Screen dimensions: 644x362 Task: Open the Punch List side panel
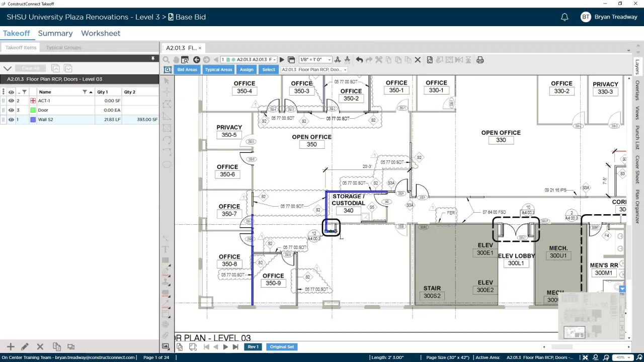click(x=637, y=137)
